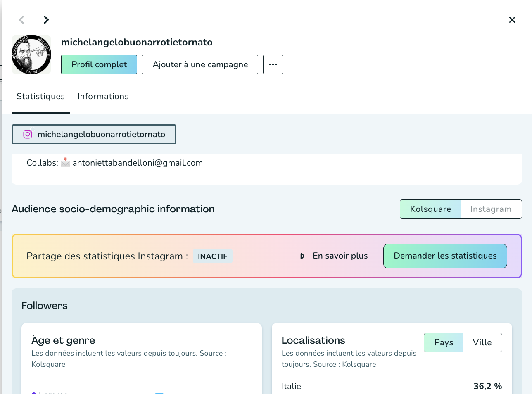The width and height of the screenshot is (532, 394).
Task: Go to the next profile using the right chevron
Action: point(46,20)
